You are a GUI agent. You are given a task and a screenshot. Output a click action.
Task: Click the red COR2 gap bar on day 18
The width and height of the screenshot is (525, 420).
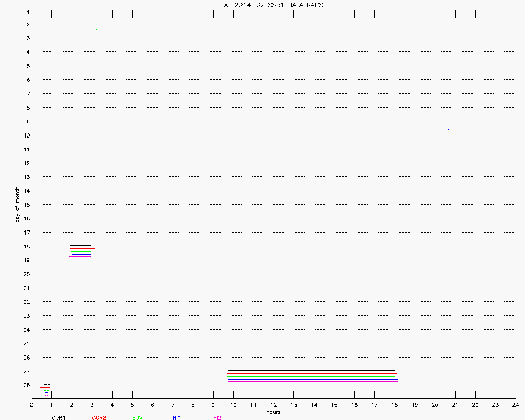click(x=82, y=249)
